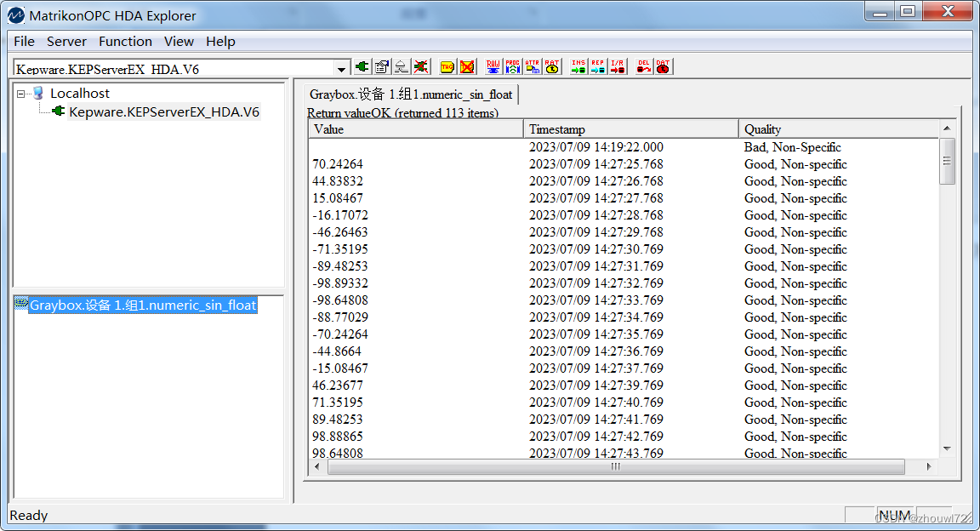Screen dimensions: 980x531
Task: Click the DEL delete raw icon
Action: point(644,67)
